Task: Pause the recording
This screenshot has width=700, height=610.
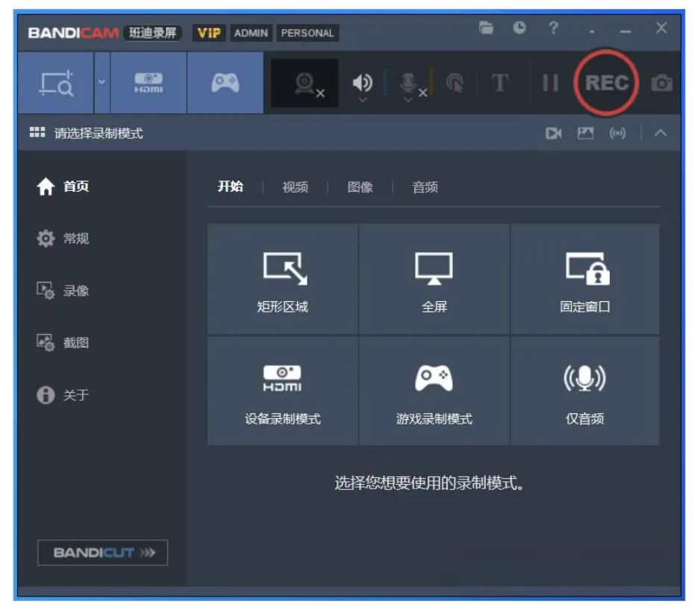Action: click(550, 83)
